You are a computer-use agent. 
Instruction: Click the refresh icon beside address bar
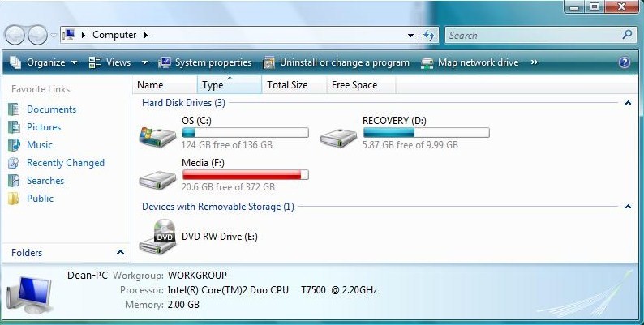click(429, 36)
